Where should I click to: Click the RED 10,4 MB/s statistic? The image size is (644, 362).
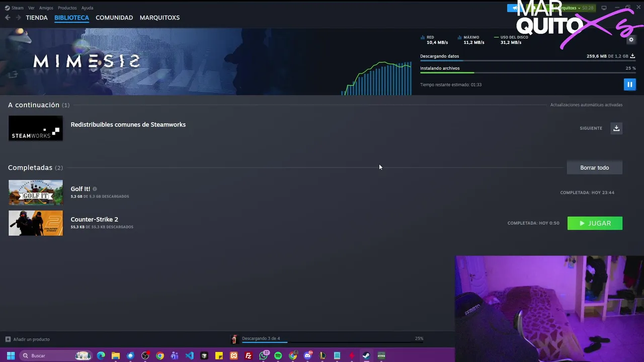(x=434, y=40)
